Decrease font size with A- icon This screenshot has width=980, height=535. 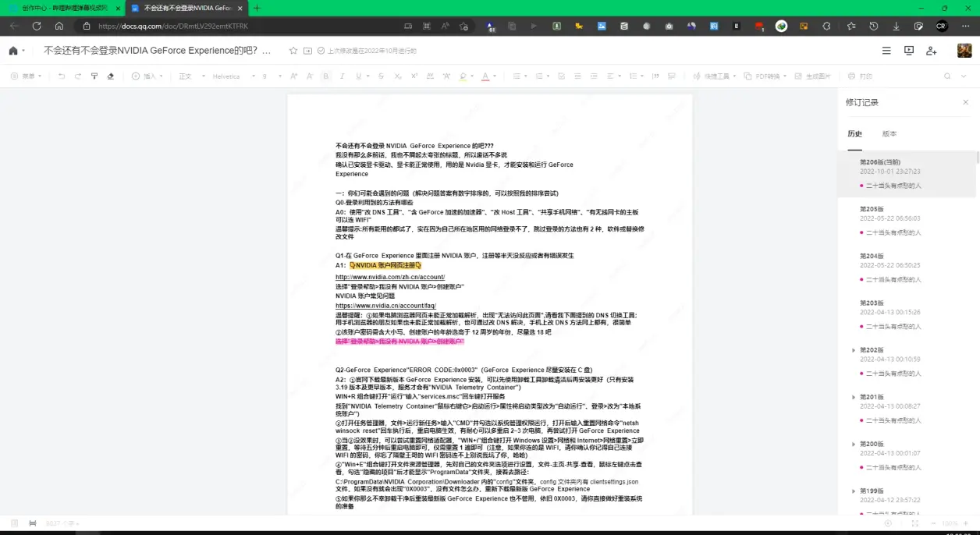point(310,76)
